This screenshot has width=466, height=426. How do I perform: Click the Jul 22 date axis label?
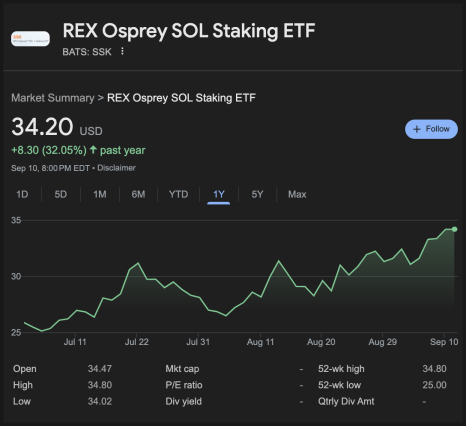pyautogui.click(x=137, y=342)
